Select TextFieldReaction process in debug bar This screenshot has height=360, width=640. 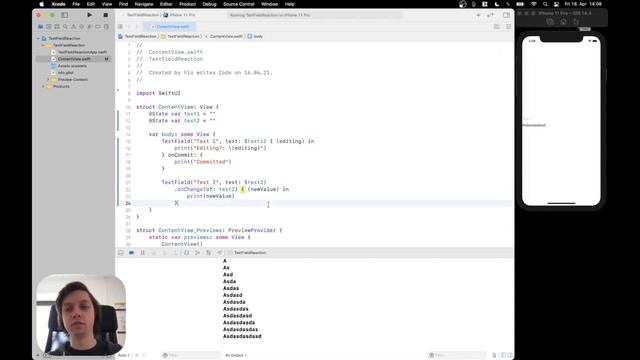pos(247,253)
